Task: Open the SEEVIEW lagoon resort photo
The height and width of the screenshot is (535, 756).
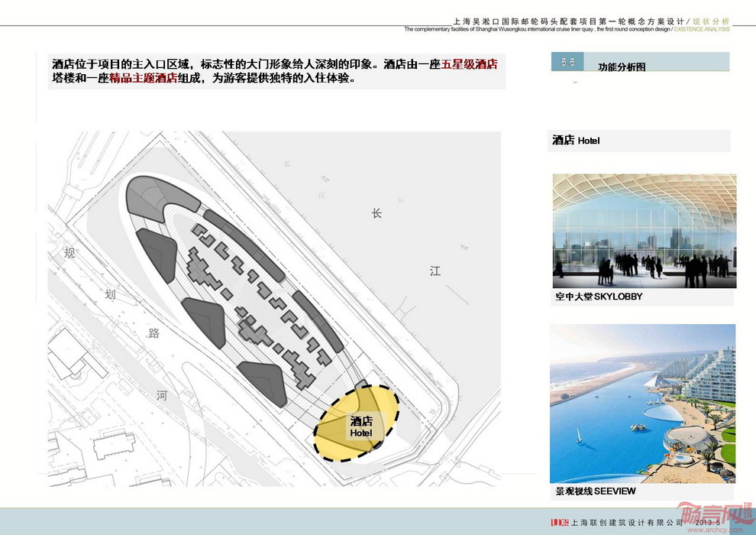Action: [642, 403]
